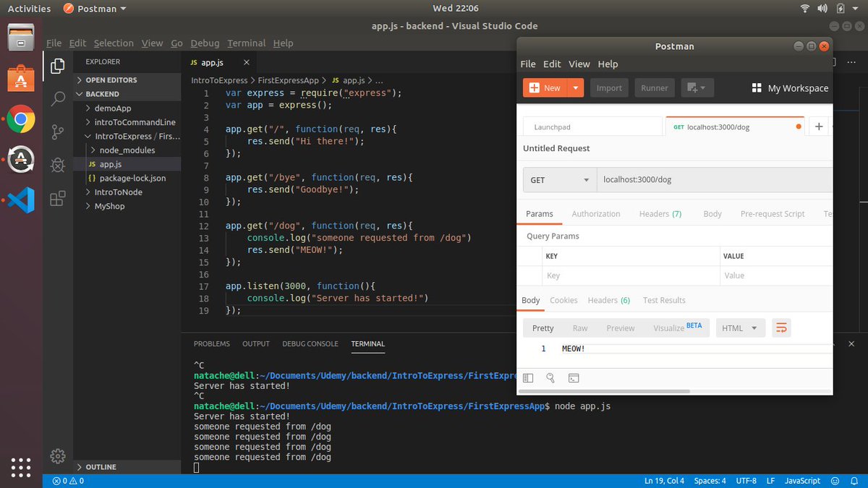The width and height of the screenshot is (868, 488).
Task: Click the Key field in Query Params
Action: point(631,275)
